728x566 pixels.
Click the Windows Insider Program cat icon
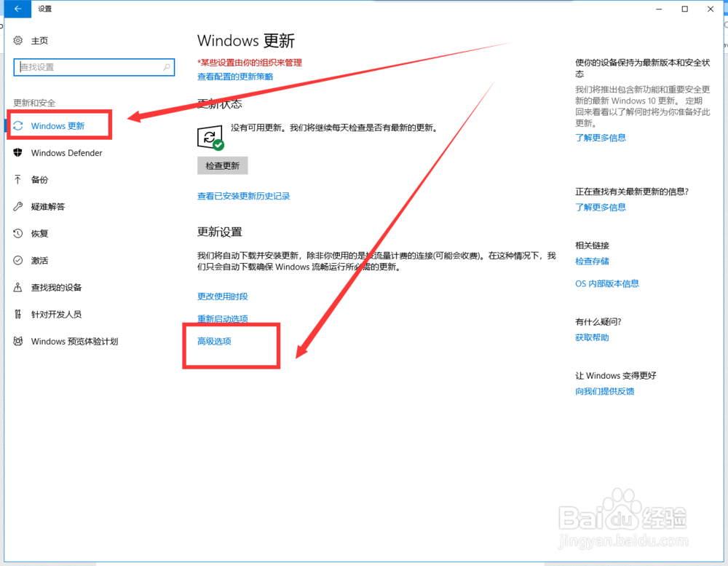[x=17, y=341]
